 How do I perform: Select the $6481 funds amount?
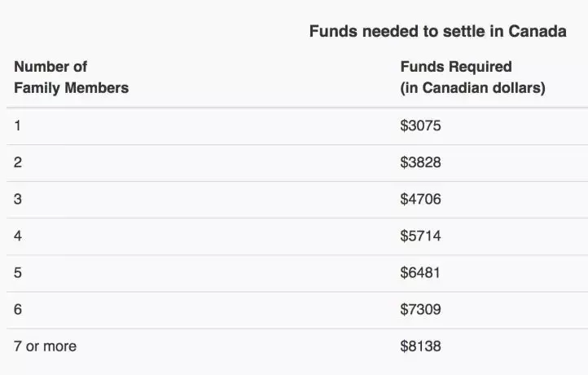(x=420, y=272)
